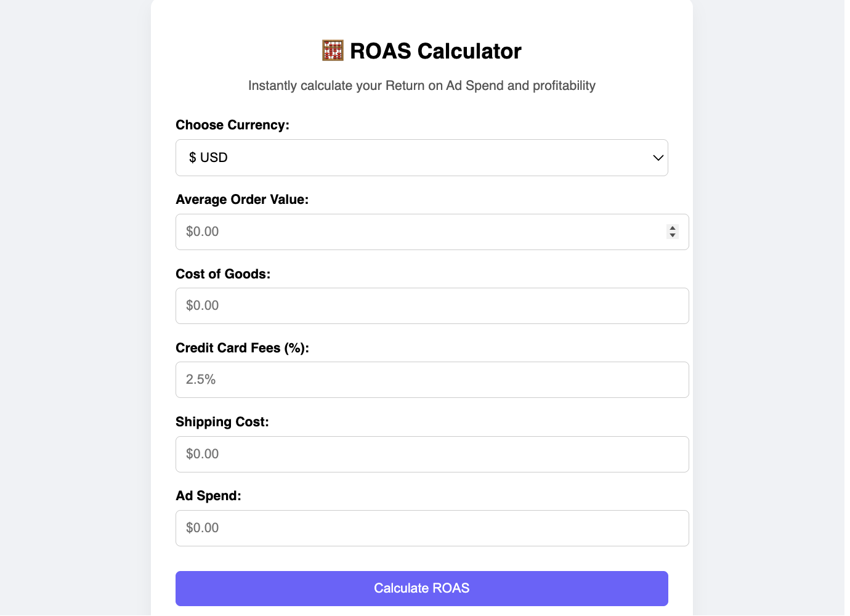Click the chevron arrow on $ USD selector
Screen dimensions: 850x616
click(658, 158)
